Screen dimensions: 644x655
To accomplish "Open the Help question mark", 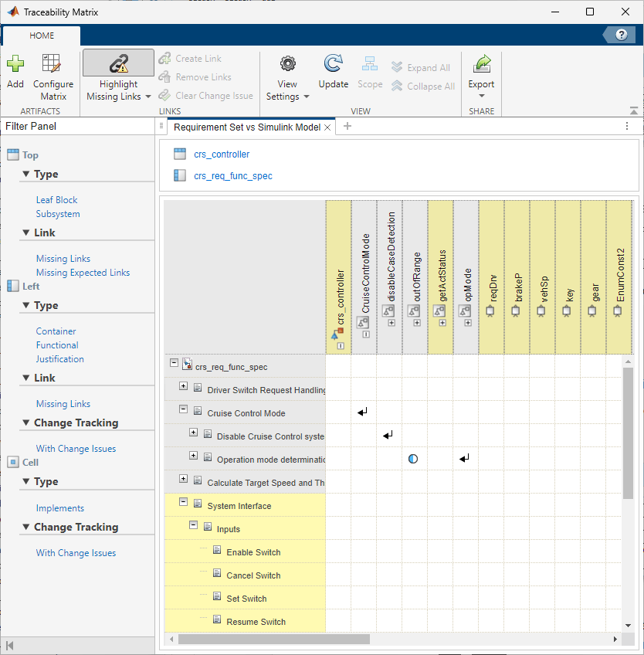I will [621, 35].
